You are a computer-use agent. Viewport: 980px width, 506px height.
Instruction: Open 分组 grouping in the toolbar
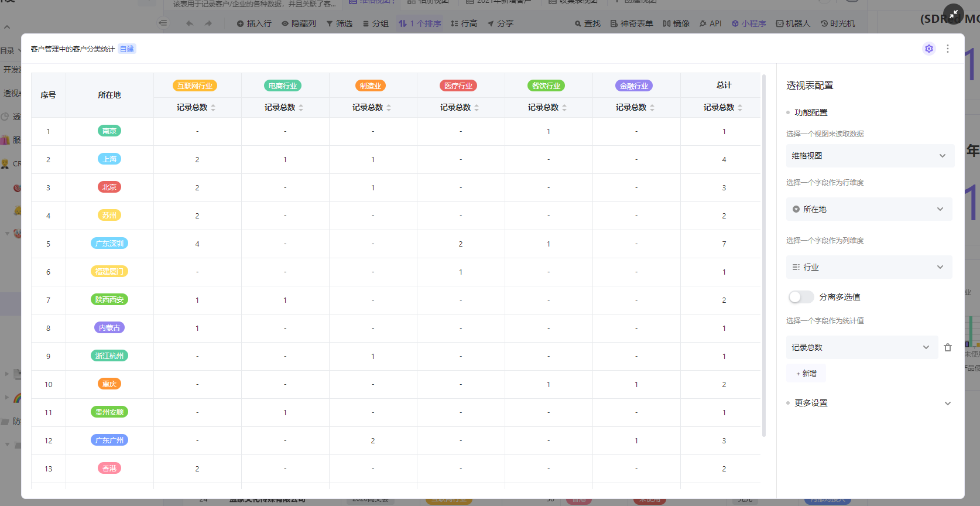tap(375, 23)
